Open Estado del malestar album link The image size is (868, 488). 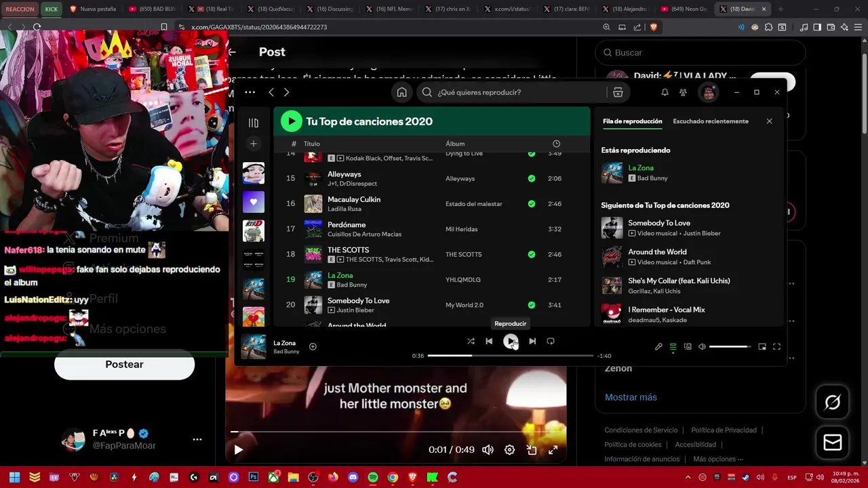coord(474,204)
